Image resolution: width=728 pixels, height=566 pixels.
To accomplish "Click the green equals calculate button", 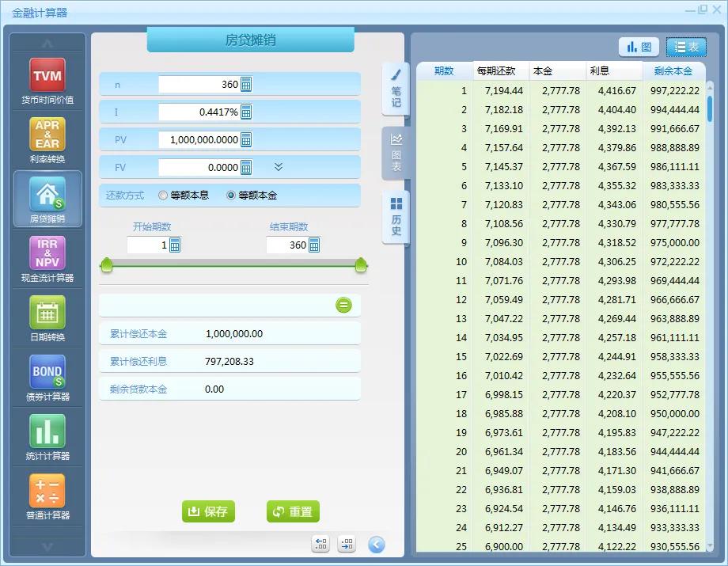I will pyautogui.click(x=343, y=306).
